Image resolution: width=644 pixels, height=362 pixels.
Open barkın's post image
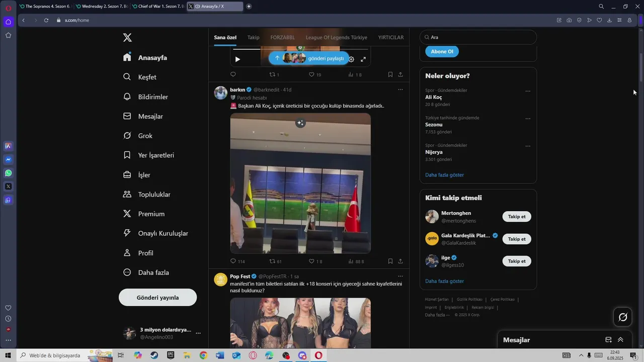coord(300,183)
